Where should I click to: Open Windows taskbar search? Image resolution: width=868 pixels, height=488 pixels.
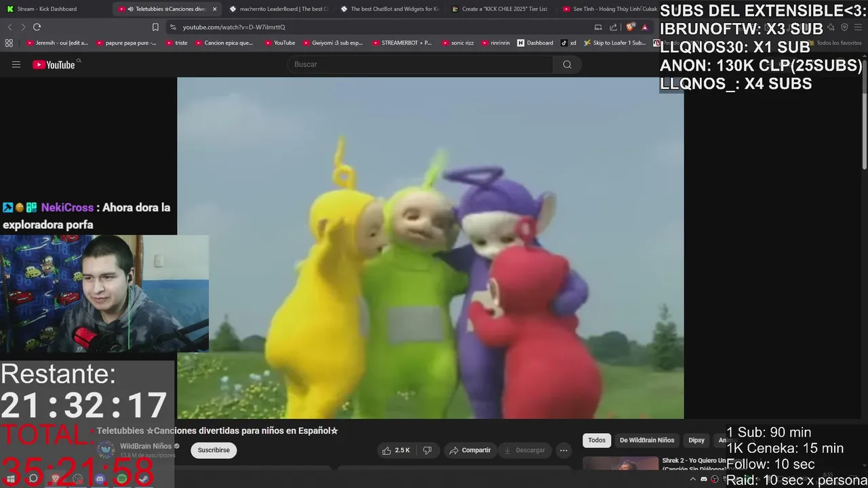pos(33,479)
